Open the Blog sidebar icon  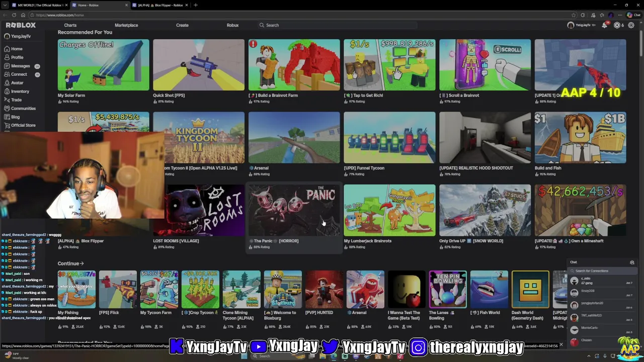7,117
